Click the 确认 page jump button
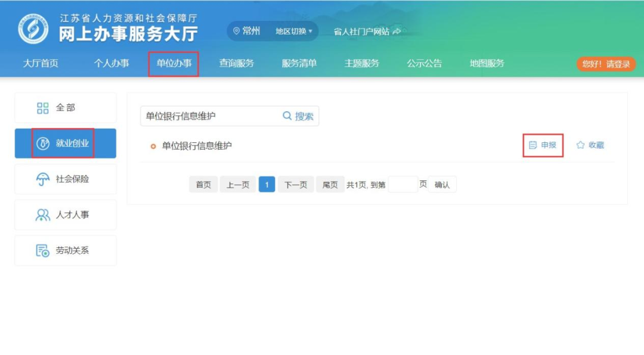Screen dimensions: 644x355 click(x=441, y=184)
